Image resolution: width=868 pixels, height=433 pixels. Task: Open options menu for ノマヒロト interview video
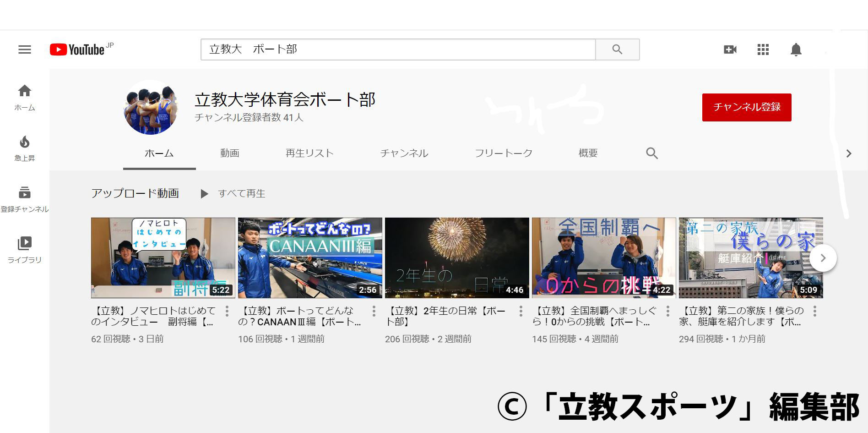click(x=227, y=312)
